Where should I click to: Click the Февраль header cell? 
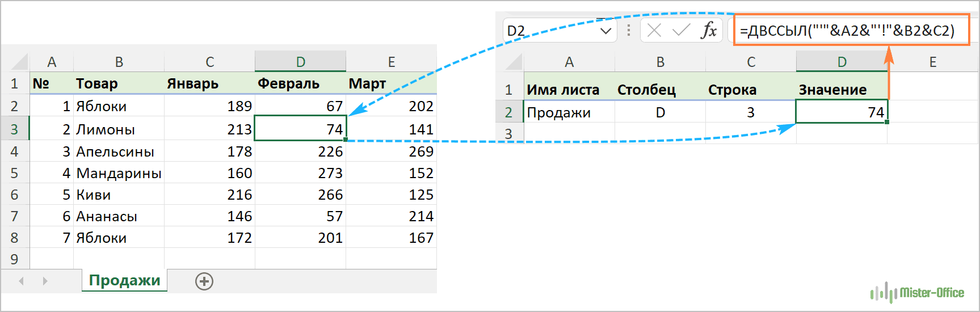pos(300,83)
